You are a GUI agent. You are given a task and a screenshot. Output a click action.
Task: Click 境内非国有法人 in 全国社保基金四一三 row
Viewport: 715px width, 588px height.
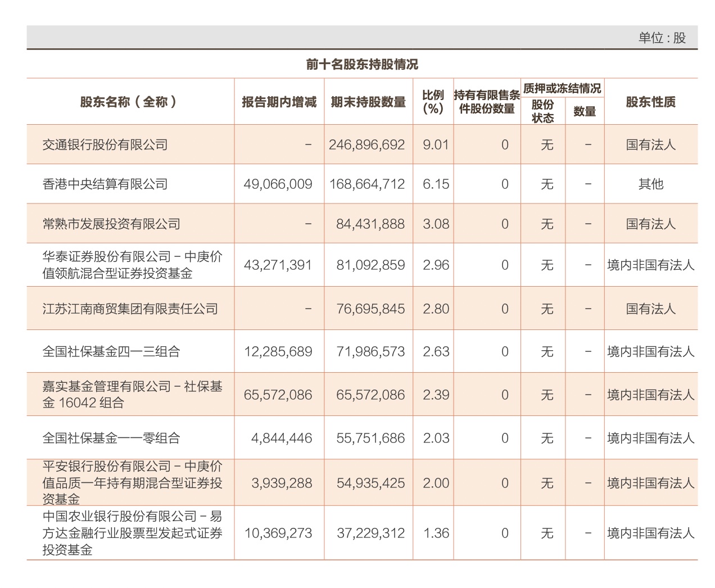651,351
